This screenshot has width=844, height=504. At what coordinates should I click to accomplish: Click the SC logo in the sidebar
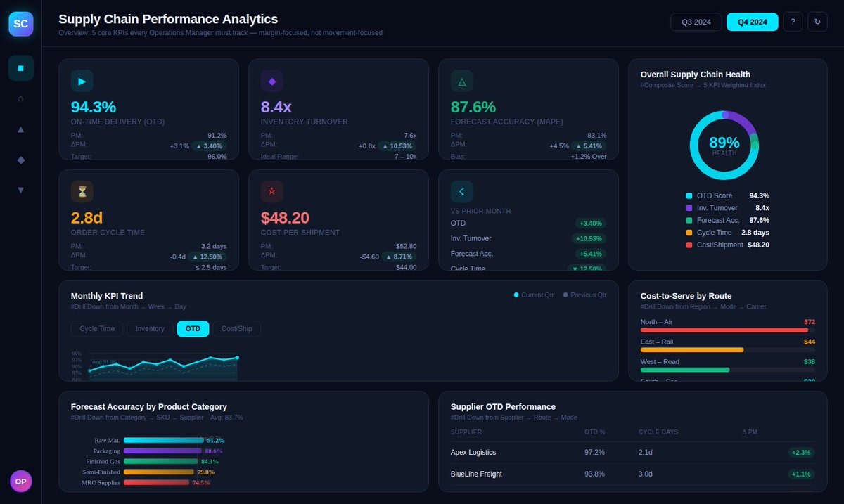20,23
